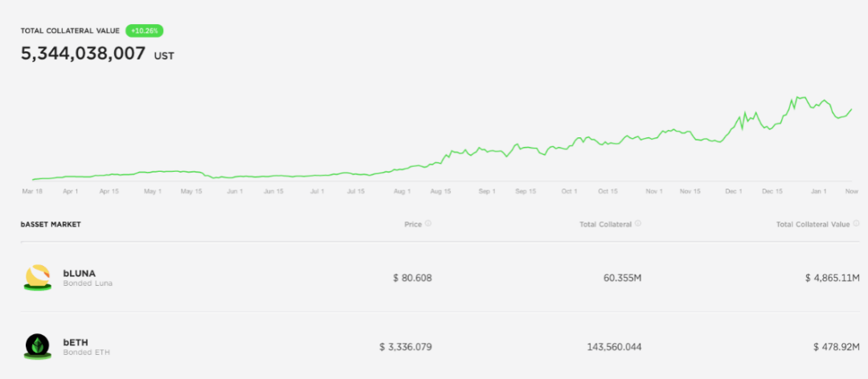Click the Oct 15 chart axis label
The height and width of the screenshot is (379, 868).
click(x=608, y=191)
